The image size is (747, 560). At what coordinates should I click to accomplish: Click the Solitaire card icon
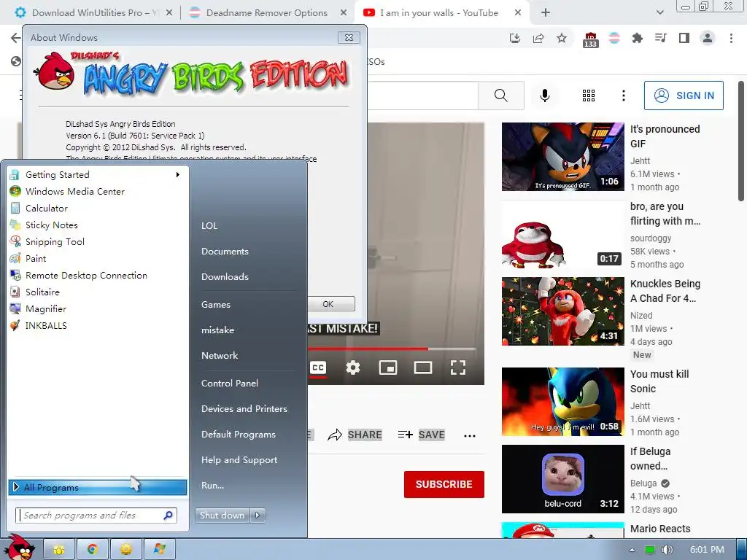[15, 292]
